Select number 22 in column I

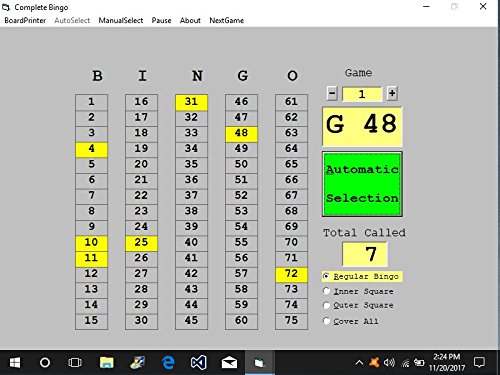pos(141,196)
